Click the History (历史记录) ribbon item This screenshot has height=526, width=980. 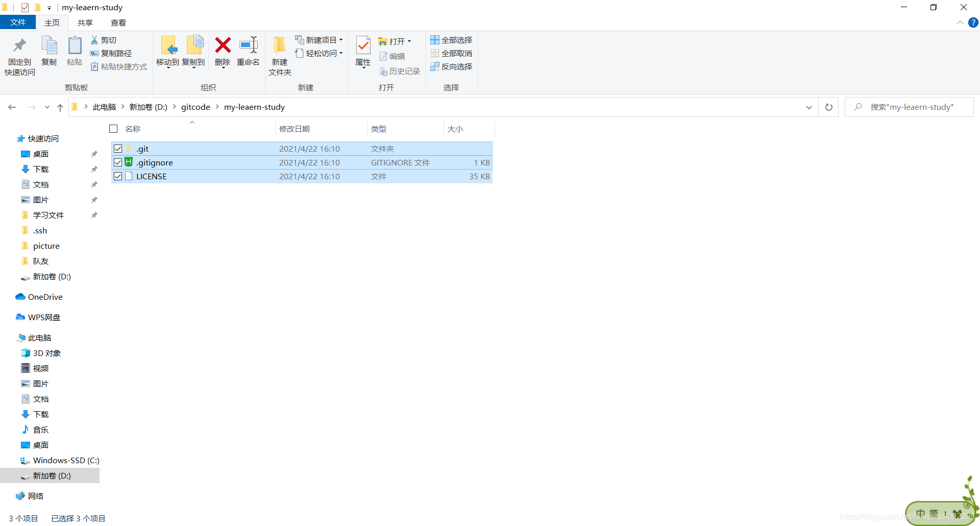tap(400, 71)
